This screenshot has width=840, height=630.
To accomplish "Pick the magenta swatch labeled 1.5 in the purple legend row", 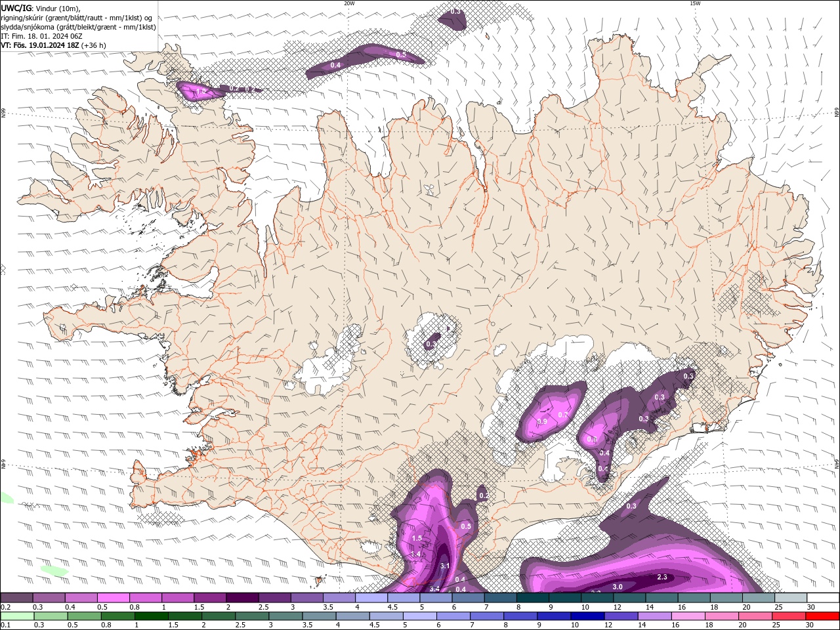I will click(x=209, y=598).
